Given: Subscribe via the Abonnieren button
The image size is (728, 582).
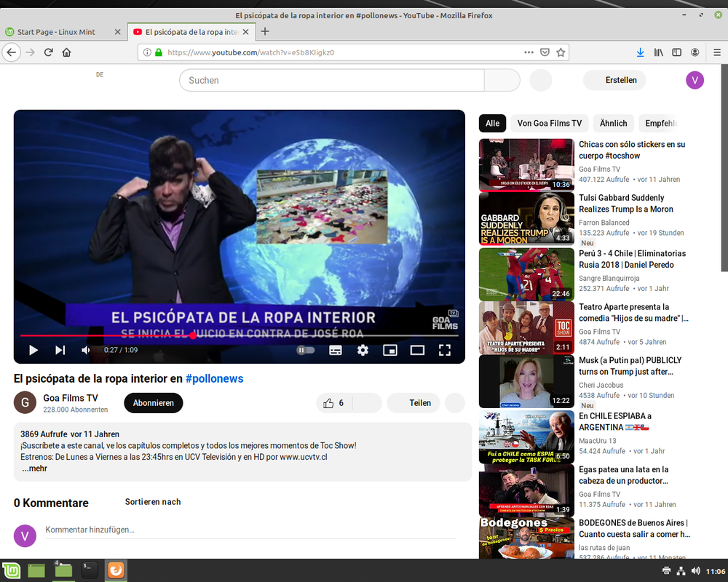Looking at the screenshot, I should [153, 403].
